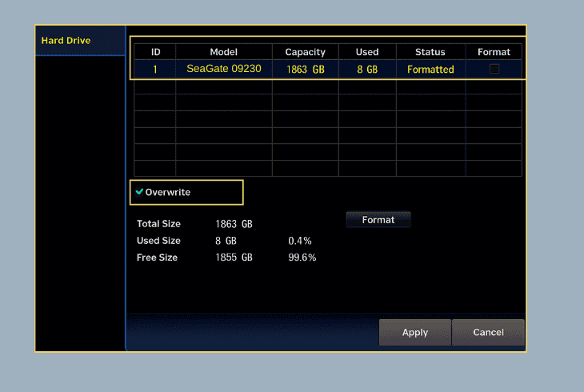Screen dimensions: 584x392
Task: Select the Status column header
Action: 430,52
